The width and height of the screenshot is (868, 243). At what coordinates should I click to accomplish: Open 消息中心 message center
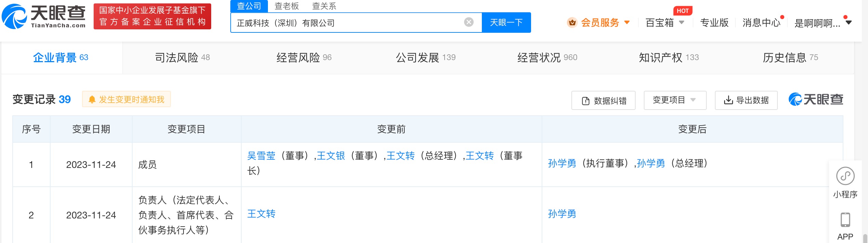pyautogui.click(x=761, y=23)
